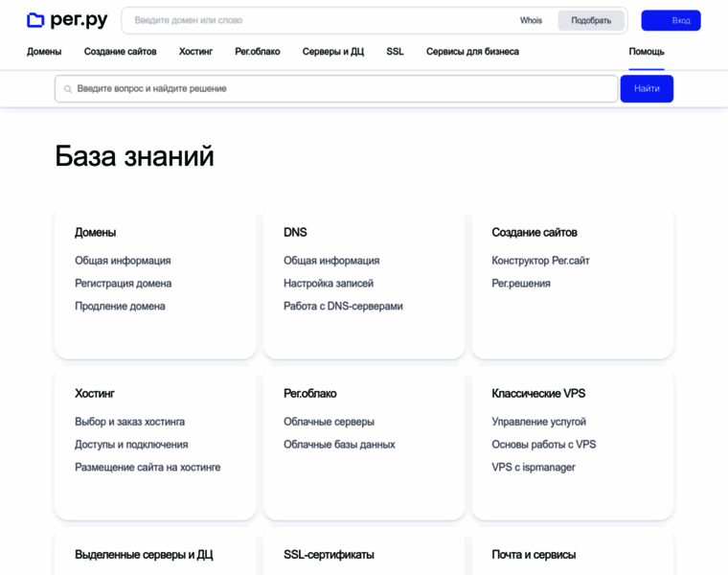Open the Домены knowledge base heading
Image resolution: width=728 pixels, height=575 pixels.
pyautogui.click(x=95, y=232)
